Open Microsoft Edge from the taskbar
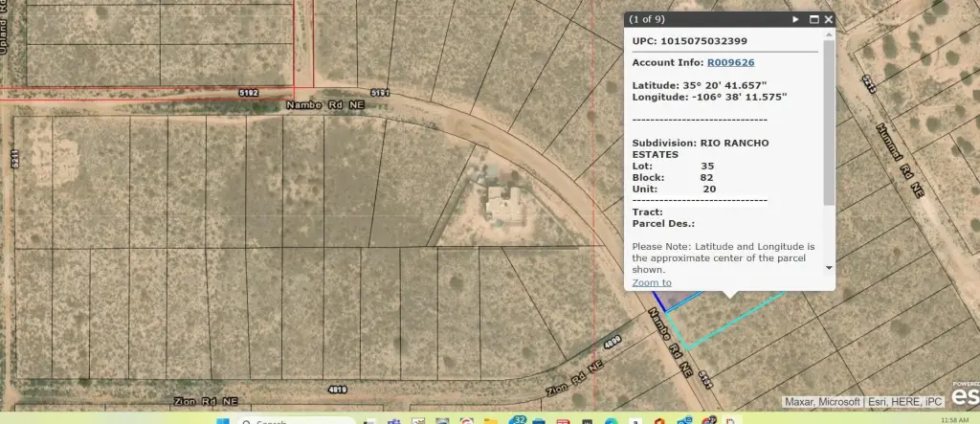This screenshot has width=980, height=424. [610, 421]
